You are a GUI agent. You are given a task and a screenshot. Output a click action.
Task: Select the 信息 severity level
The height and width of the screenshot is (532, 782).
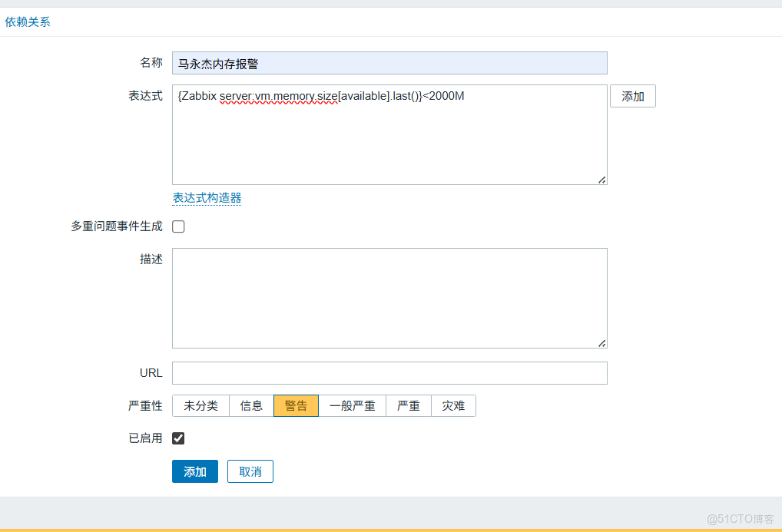(250, 405)
